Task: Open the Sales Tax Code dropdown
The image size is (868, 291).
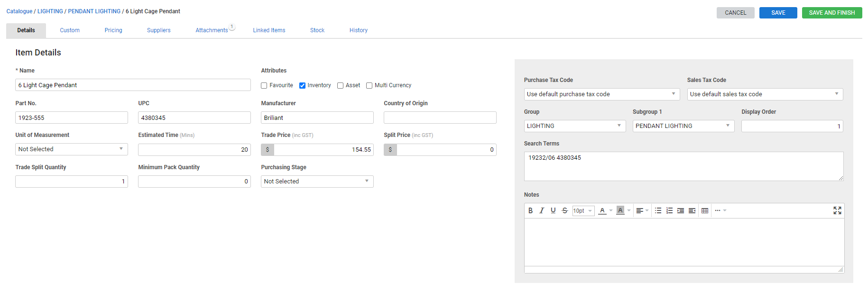Action: [x=765, y=94]
